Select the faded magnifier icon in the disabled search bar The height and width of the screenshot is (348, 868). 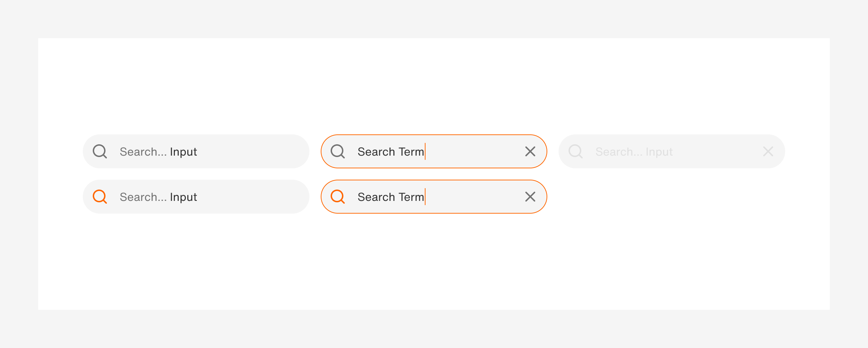coord(576,151)
